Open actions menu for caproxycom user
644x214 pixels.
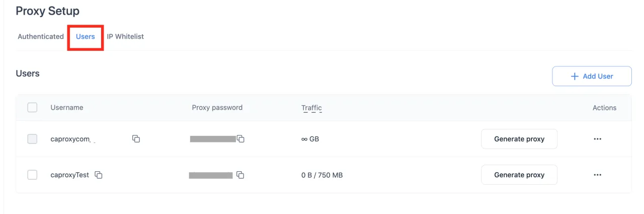(597, 139)
